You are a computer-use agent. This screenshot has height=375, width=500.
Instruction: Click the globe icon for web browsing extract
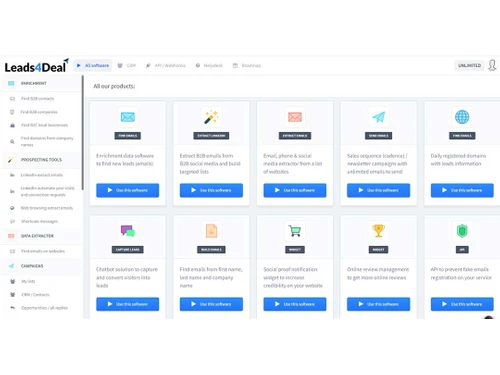click(12, 208)
